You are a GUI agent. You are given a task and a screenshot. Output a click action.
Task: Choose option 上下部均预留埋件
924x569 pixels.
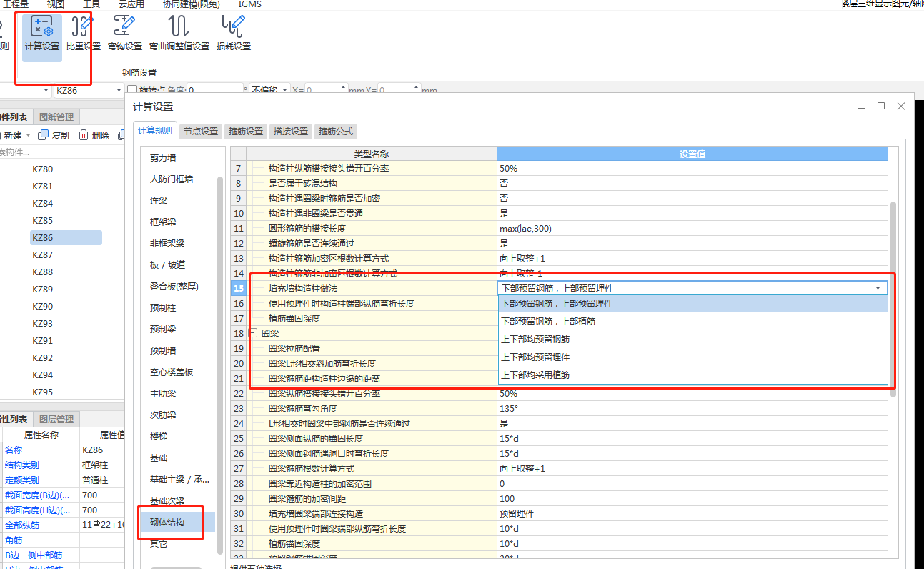692,357
